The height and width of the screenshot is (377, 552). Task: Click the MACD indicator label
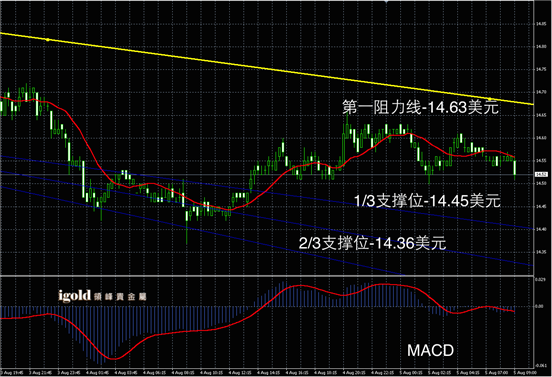tap(430, 350)
